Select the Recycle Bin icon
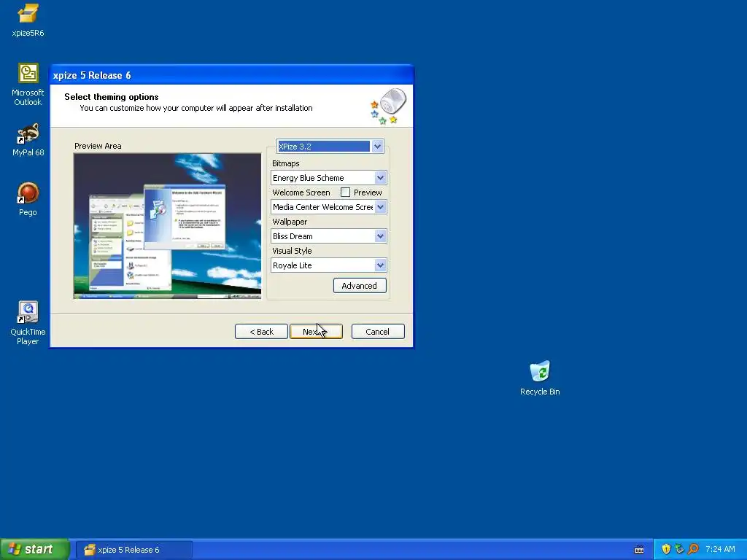 pos(540,378)
